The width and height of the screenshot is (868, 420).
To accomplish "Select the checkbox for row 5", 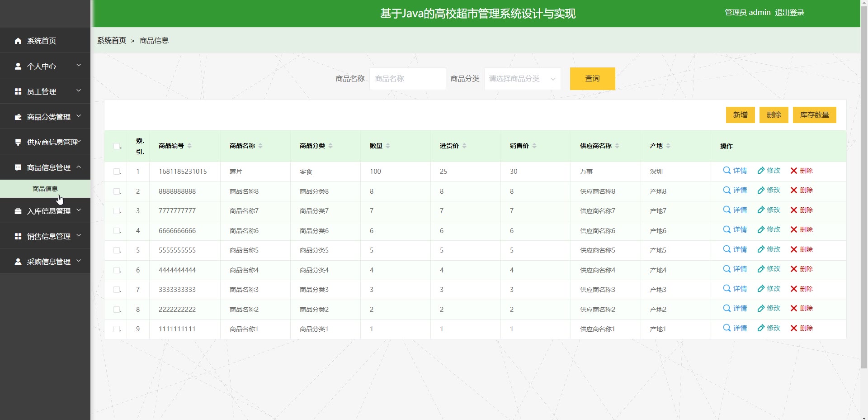I will pyautogui.click(x=117, y=250).
